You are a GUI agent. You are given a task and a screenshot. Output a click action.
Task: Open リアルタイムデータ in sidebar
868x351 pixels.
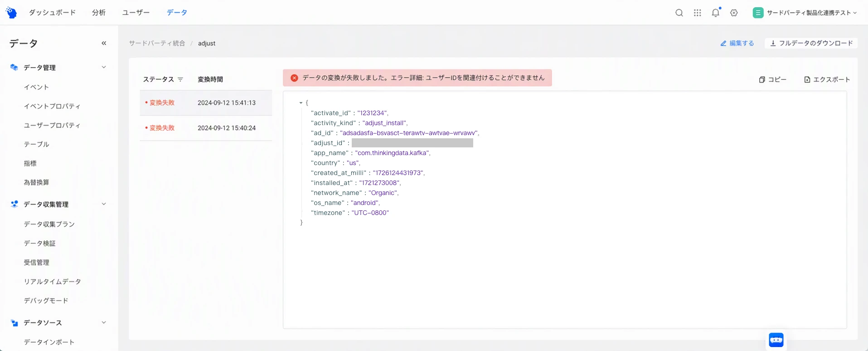pyautogui.click(x=52, y=282)
